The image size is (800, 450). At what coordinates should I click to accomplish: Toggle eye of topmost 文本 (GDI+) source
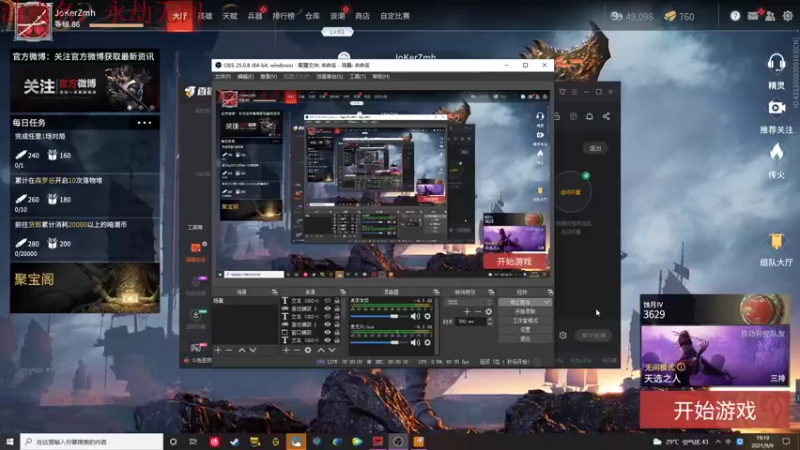(328, 301)
